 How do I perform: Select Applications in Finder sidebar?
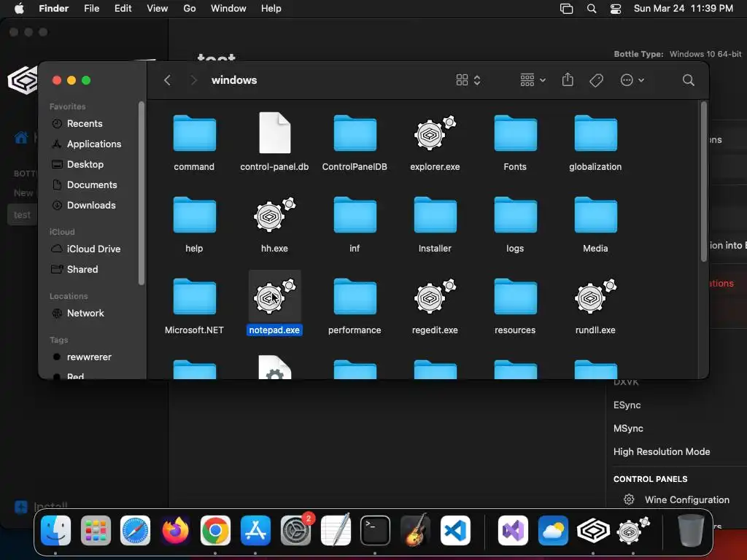tap(94, 144)
